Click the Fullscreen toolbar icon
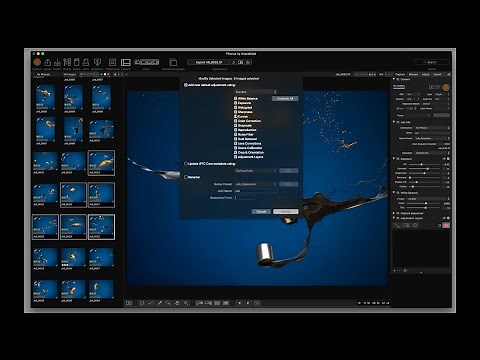The width and height of the screenshot is (480, 360). pos(112,62)
